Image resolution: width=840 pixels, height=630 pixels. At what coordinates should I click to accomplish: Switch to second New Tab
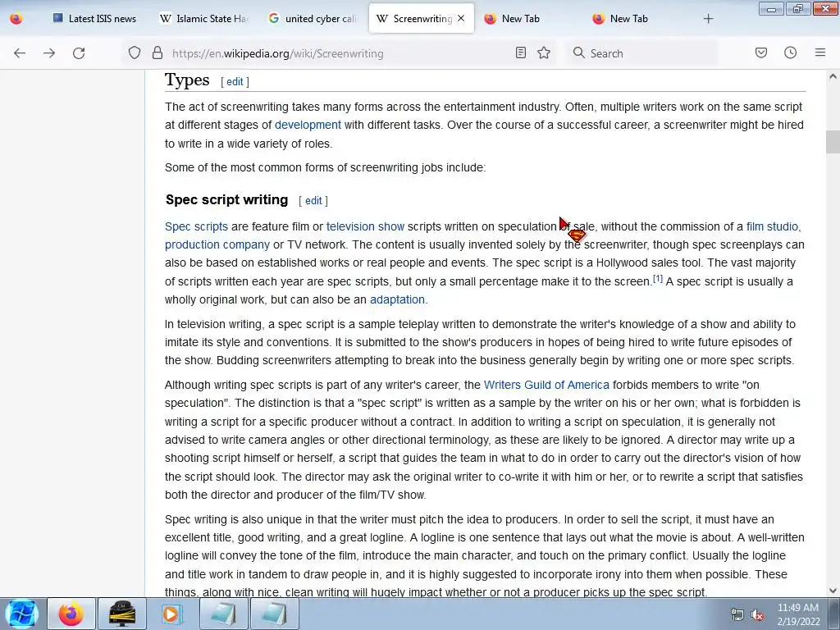click(637, 19)
